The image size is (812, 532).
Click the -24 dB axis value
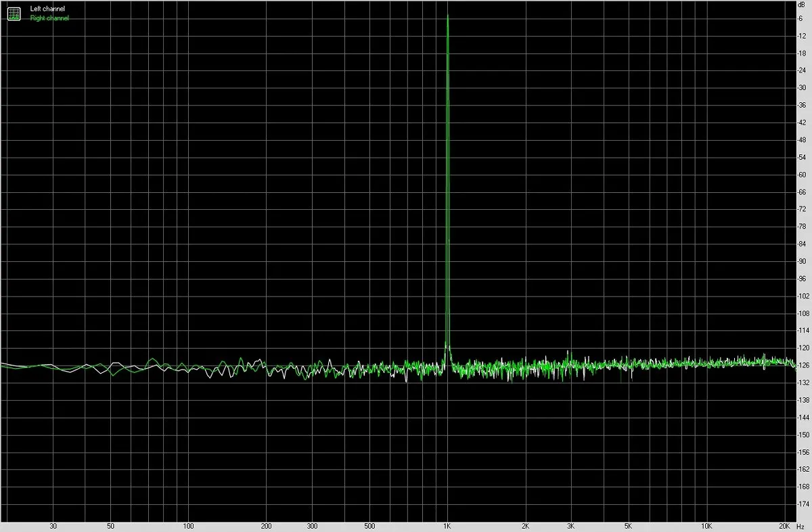pyautogui.click(x=802, y=70)
